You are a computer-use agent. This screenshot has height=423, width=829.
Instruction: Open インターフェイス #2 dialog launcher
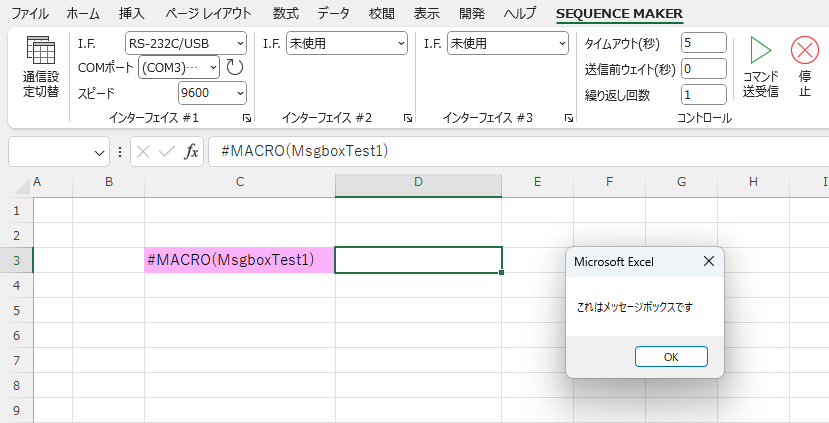tap(408, 118)
